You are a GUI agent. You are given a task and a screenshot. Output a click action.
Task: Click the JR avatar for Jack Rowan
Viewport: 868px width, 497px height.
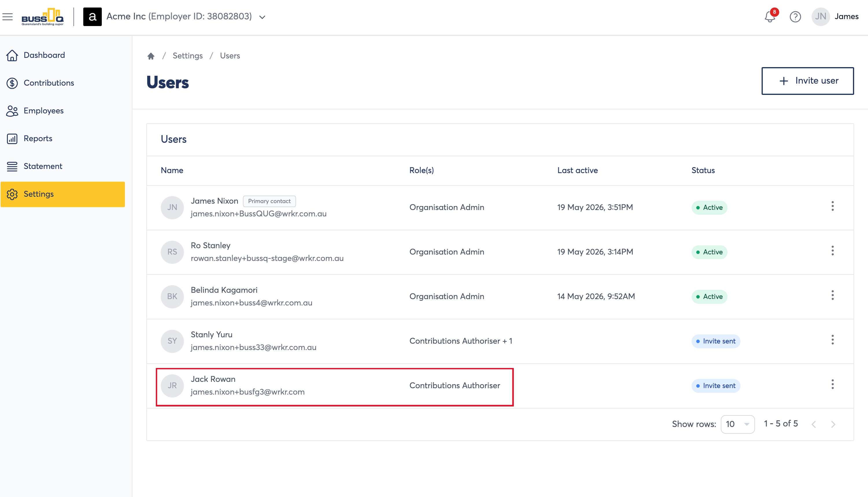pos(172,386)
